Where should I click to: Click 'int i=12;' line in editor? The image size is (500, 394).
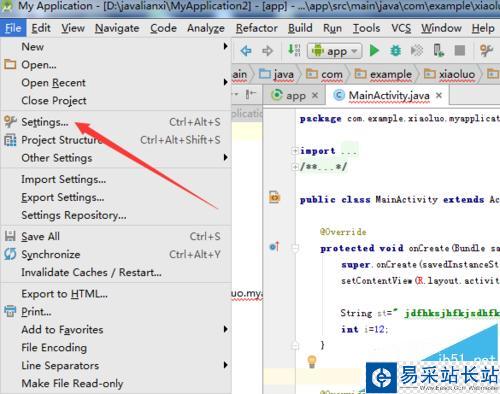coord(364,330)
